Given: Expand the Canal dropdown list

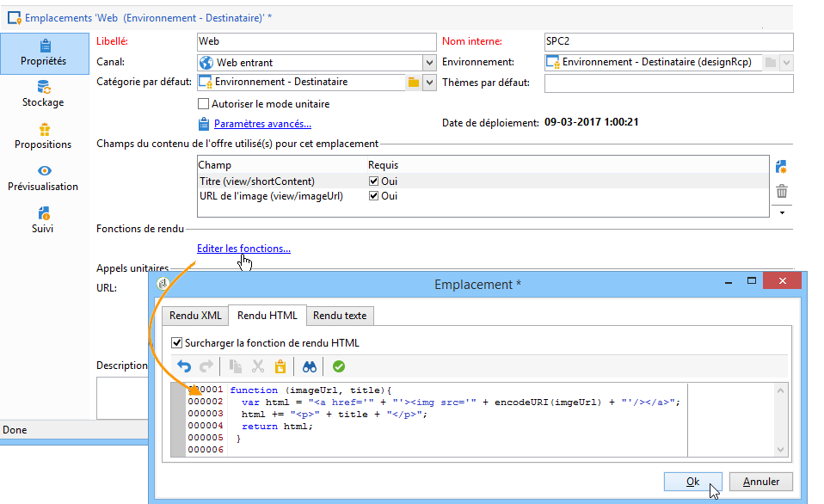Looking at the screenshot, I should point(429,63).
